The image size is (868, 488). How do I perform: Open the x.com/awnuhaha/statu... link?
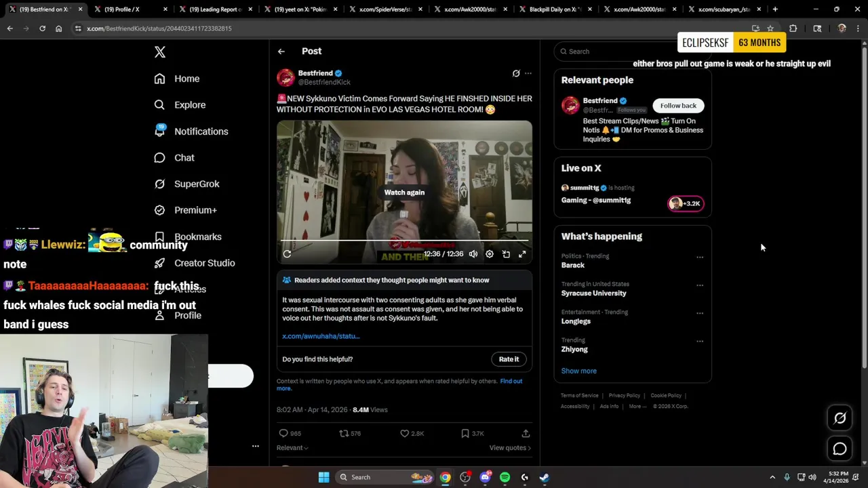click(x=321, y=336)
